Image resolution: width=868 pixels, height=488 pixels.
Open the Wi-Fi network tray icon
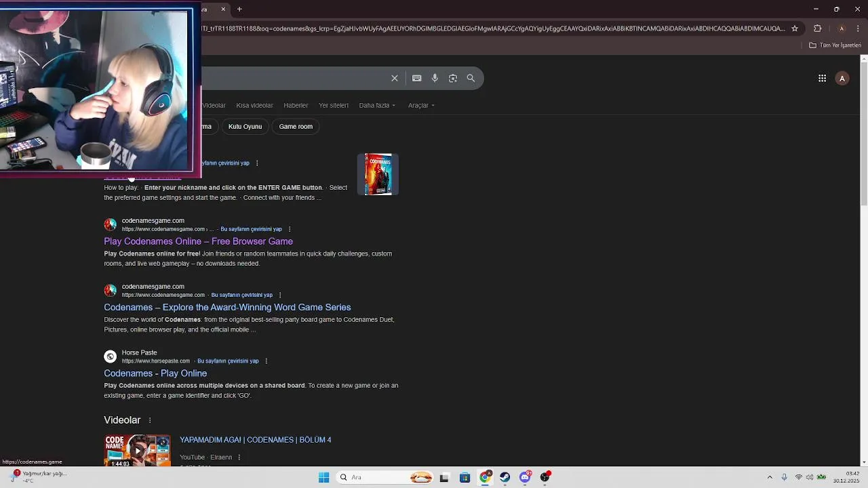pos(798,477)
